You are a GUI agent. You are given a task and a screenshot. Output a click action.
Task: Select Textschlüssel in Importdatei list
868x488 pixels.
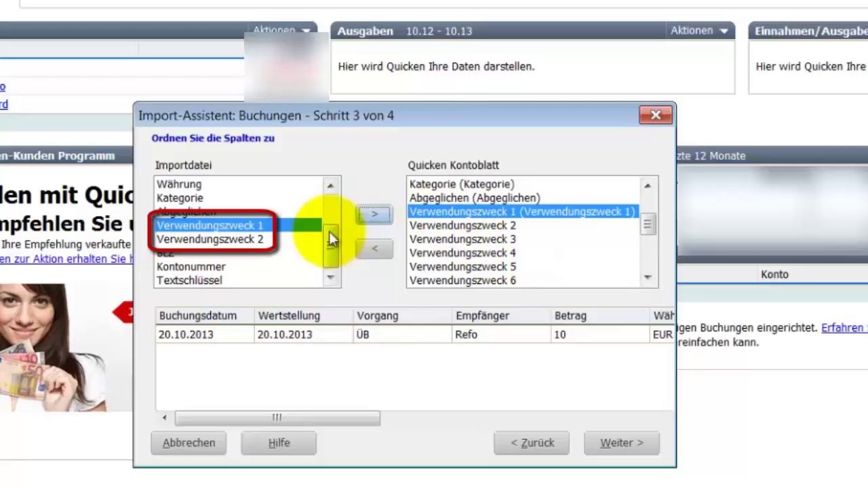[x=239, y=280]
